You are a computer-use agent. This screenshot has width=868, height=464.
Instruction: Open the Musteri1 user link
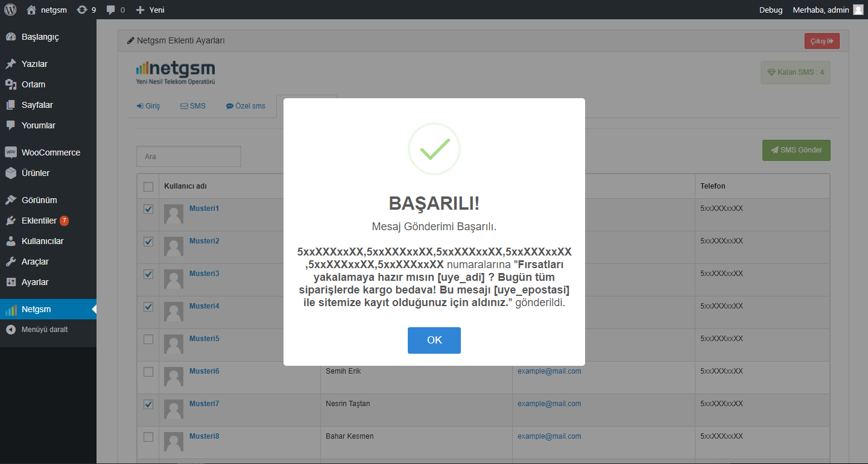click(x=204, y=208)
